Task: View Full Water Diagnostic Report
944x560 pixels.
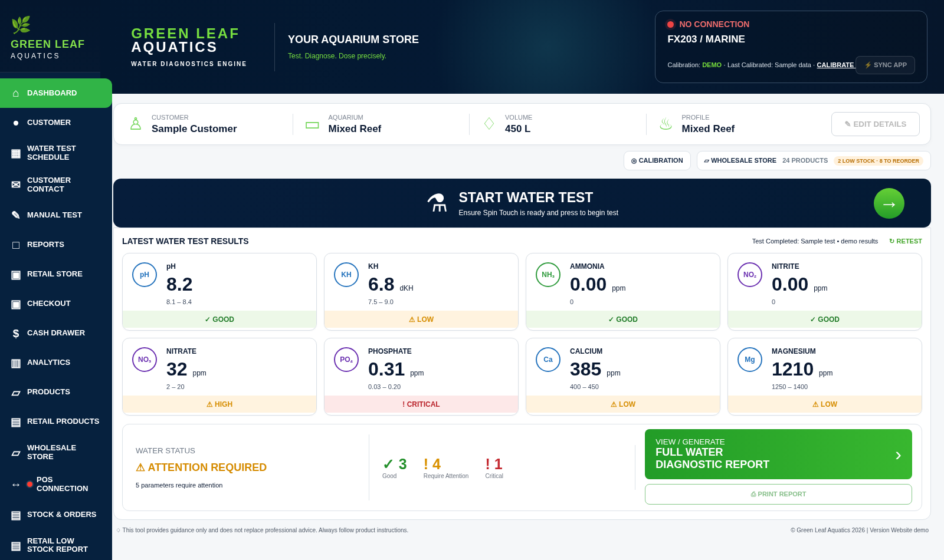Action: click(x=778, y=454)
